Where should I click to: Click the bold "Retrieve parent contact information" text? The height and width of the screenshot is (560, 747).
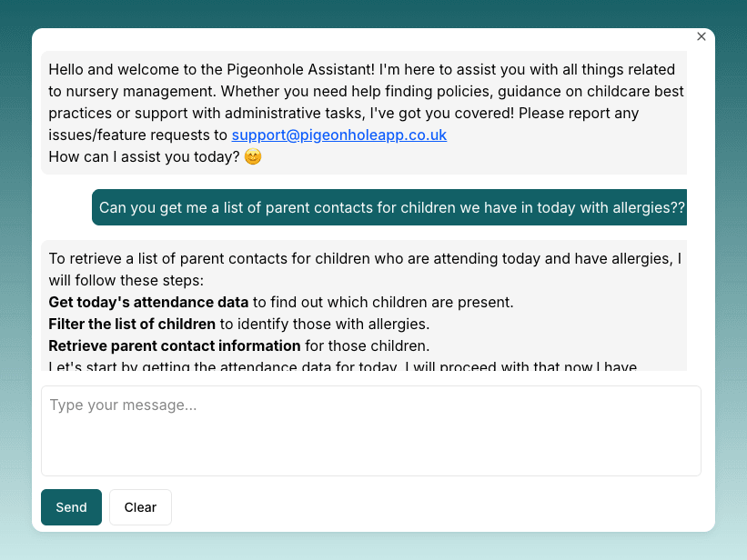coord(175,345)
